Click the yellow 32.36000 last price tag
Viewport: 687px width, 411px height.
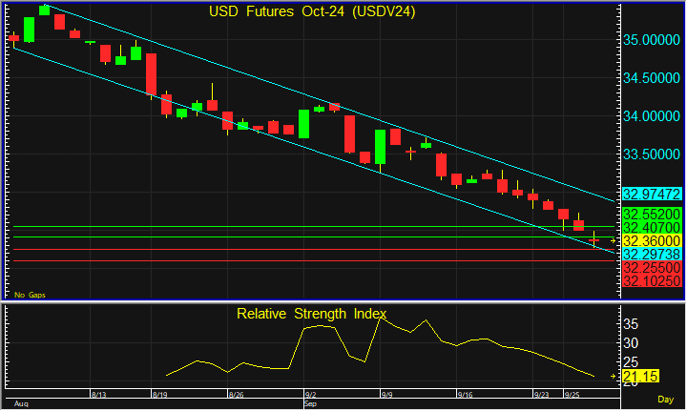pyautogui.click(x=652, y=241)
